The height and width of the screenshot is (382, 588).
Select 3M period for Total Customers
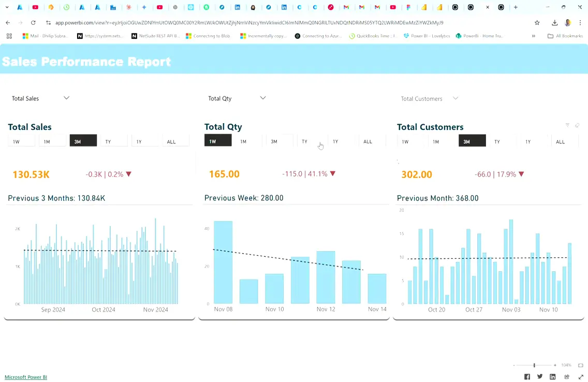click(472, 141)
